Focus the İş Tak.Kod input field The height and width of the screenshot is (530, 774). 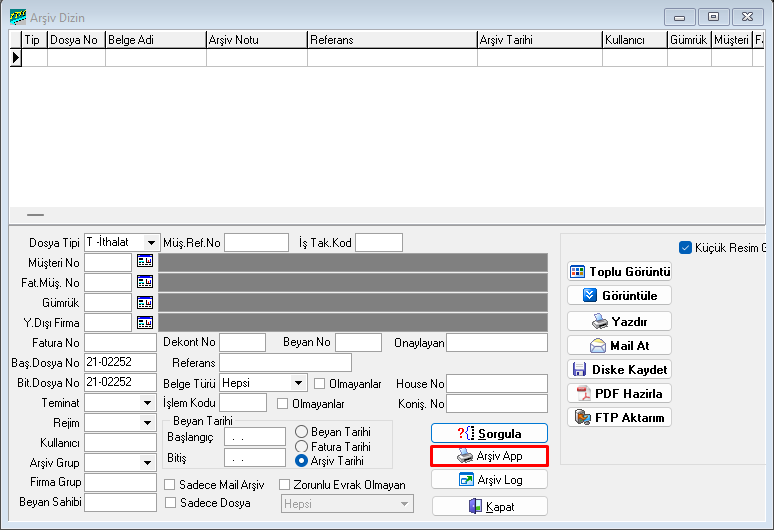pos(379,242)
